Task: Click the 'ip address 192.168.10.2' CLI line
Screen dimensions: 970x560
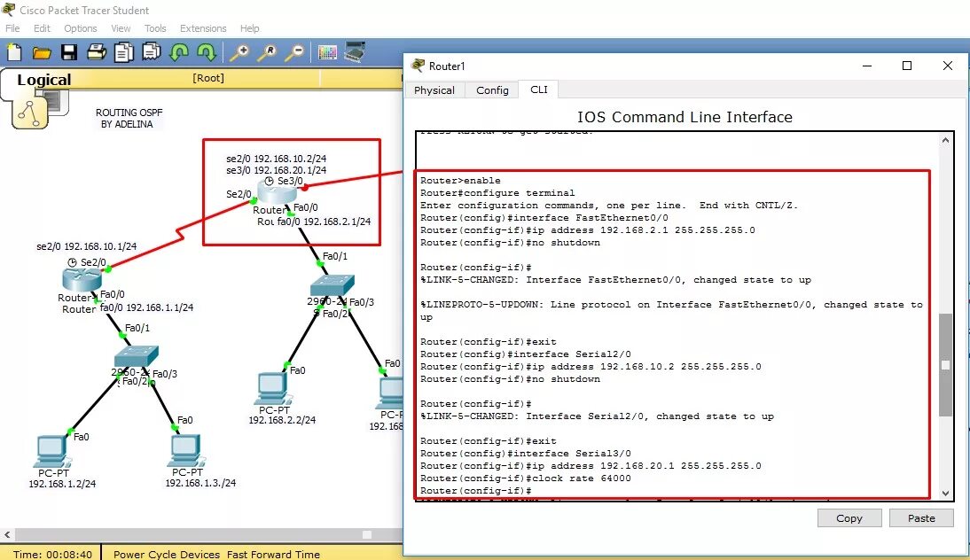Action: [591, 367]
